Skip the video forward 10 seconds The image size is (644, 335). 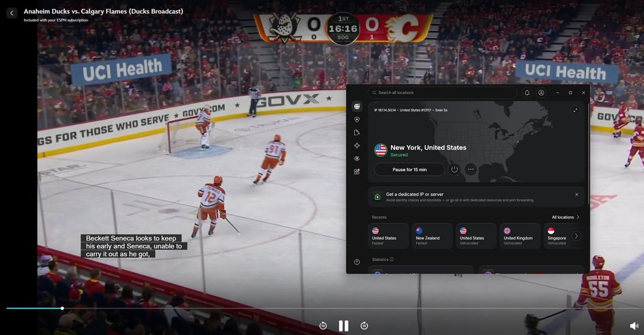[364, 326]
